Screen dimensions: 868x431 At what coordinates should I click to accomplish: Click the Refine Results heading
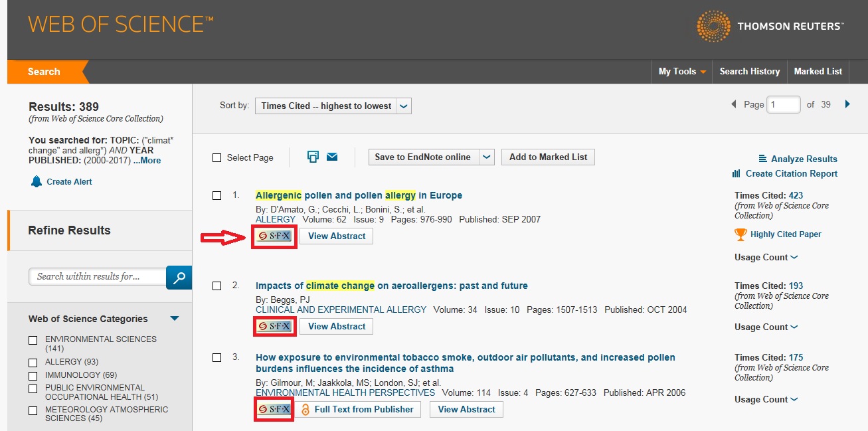click(69, 230)
